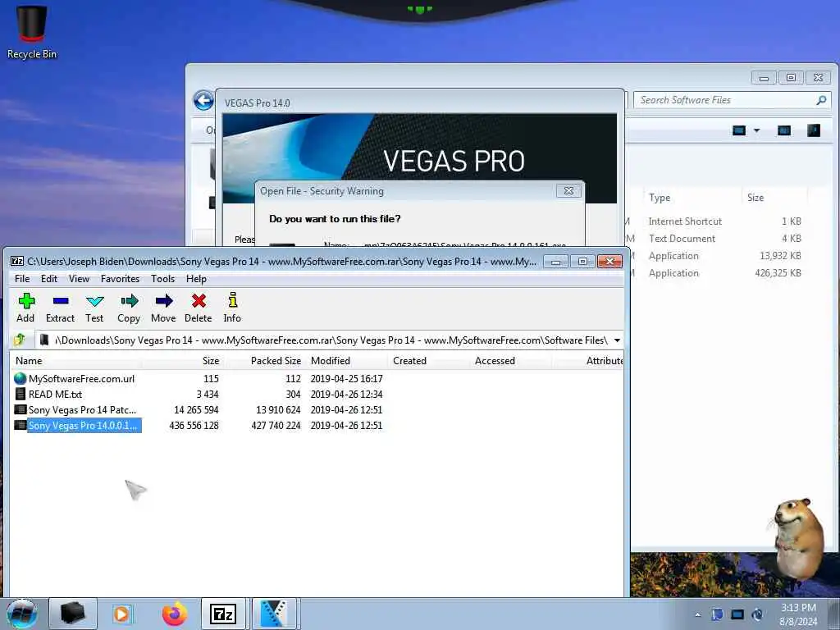Click the Explorer back arrow button

[x=203, y=100]
